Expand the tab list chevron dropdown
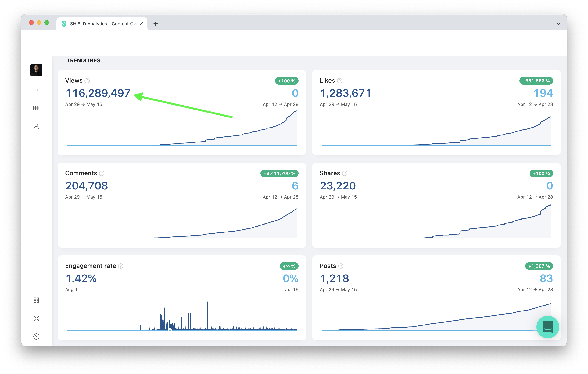Screen dimensions: 588x374 coord(558,24)
